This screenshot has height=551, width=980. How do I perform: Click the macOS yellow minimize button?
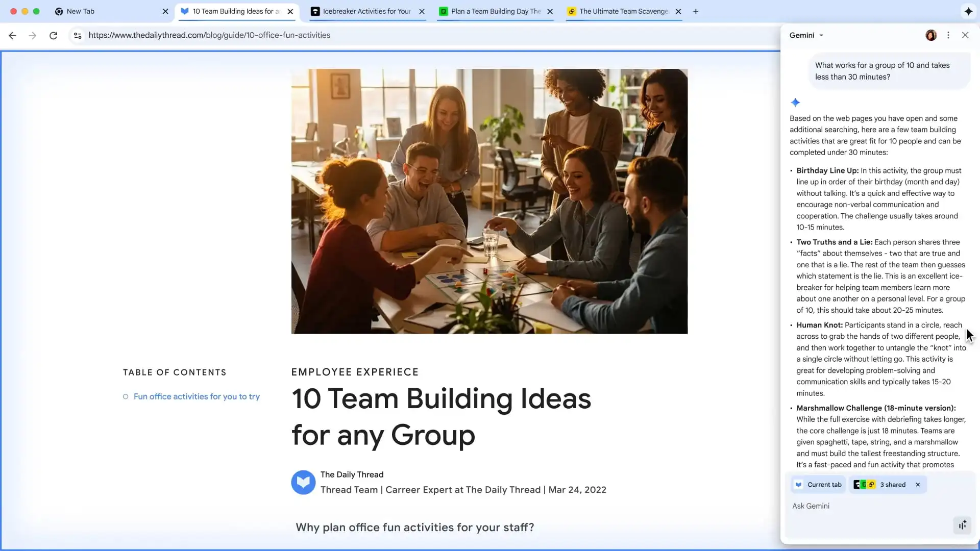pyautogui.click(x=25, y=11)
